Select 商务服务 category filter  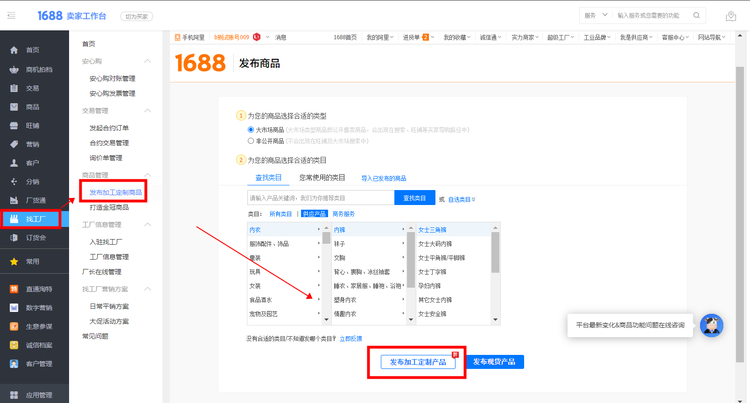343,214
